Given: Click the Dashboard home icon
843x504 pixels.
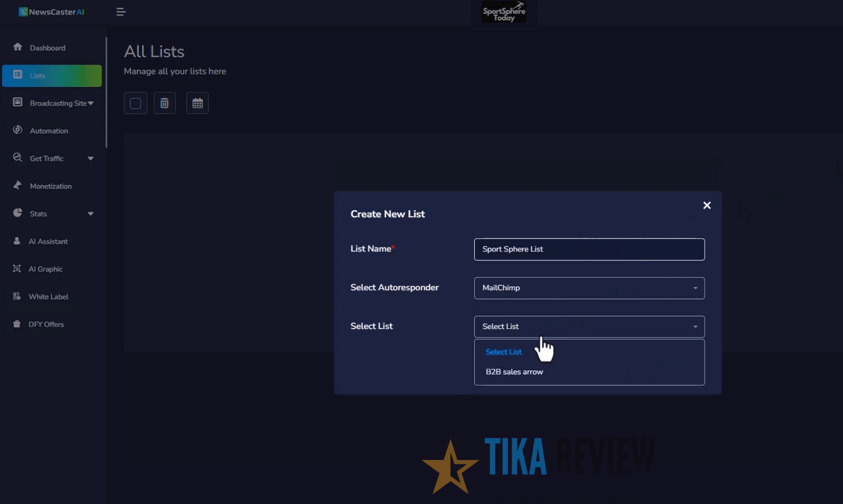Looking at the screenshot, I should [18, 47].
